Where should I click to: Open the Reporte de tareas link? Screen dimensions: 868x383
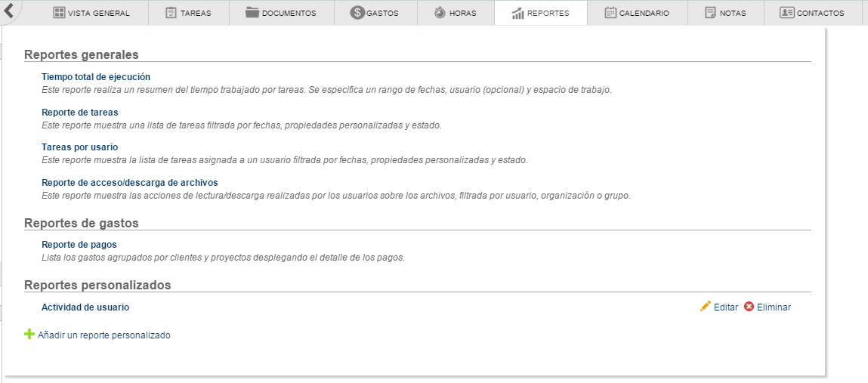pos(79,113)
